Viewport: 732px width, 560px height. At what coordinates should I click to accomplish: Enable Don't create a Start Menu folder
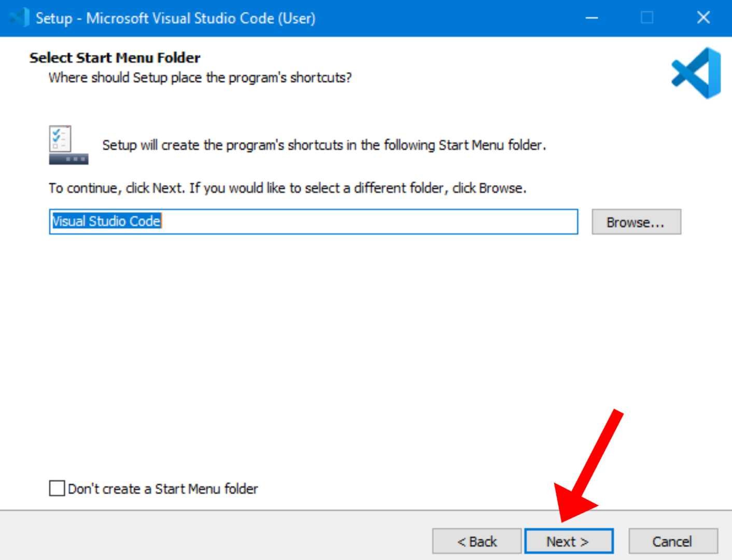pos(57,488)
